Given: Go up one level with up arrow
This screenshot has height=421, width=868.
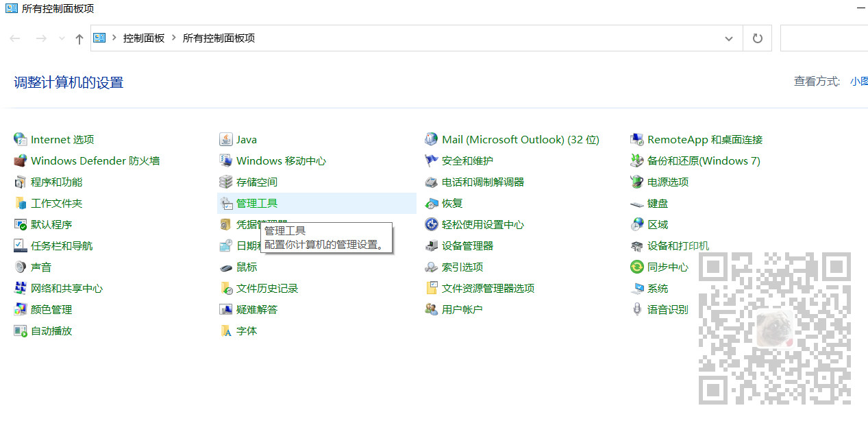Looking at the screenshot, I should click(79, 38).
